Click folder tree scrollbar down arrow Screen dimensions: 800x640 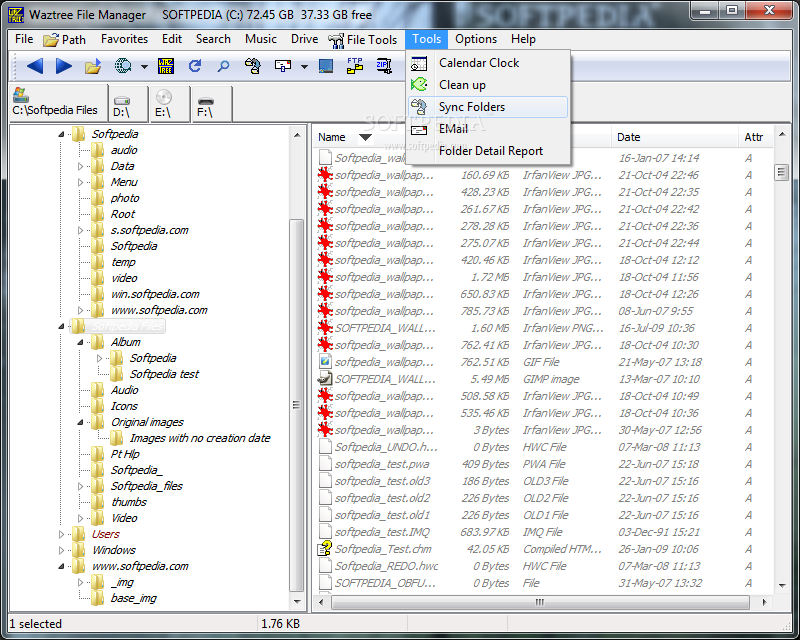(297, 602)
